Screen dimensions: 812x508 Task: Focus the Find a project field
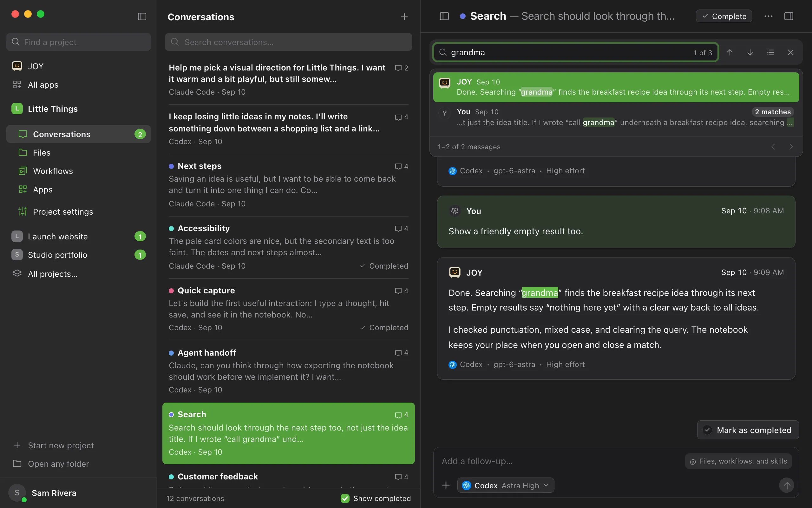[x=79, y=42]
